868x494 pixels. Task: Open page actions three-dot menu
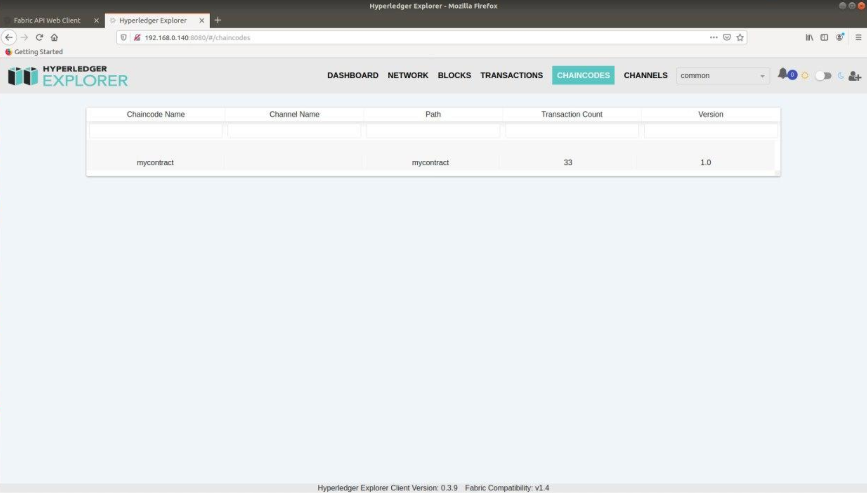pyautogui.click(x=714, y=38)
